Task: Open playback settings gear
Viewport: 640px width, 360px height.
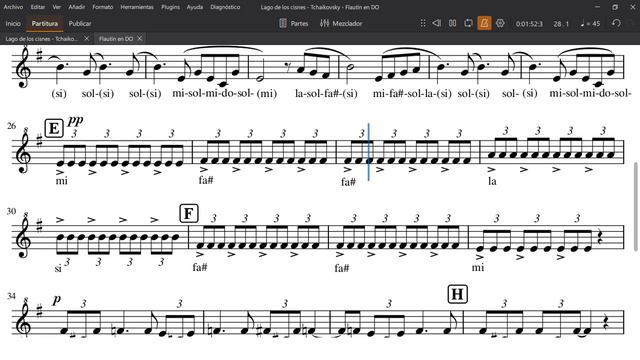Action: coord(500,23)
